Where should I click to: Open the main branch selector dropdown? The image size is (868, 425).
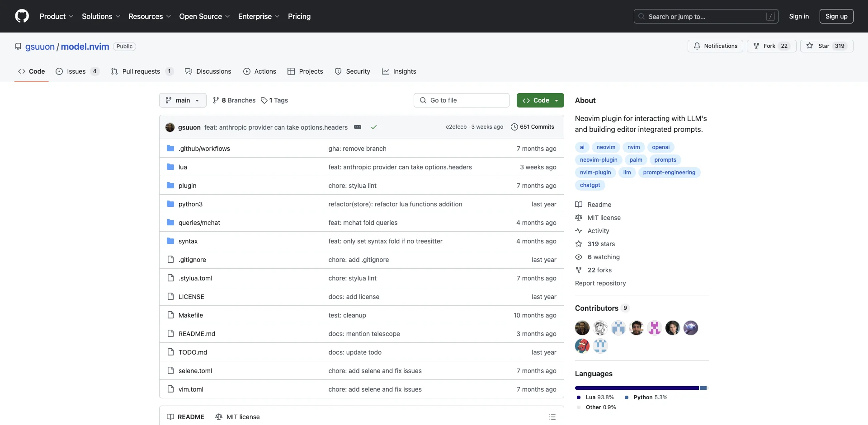coord(183,100)
